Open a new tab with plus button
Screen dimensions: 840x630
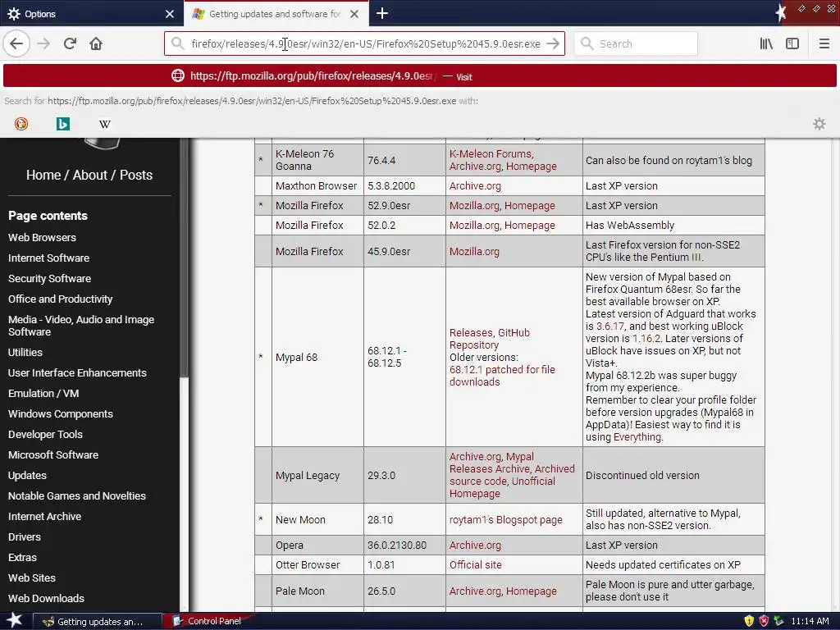[x=382, y=13]
